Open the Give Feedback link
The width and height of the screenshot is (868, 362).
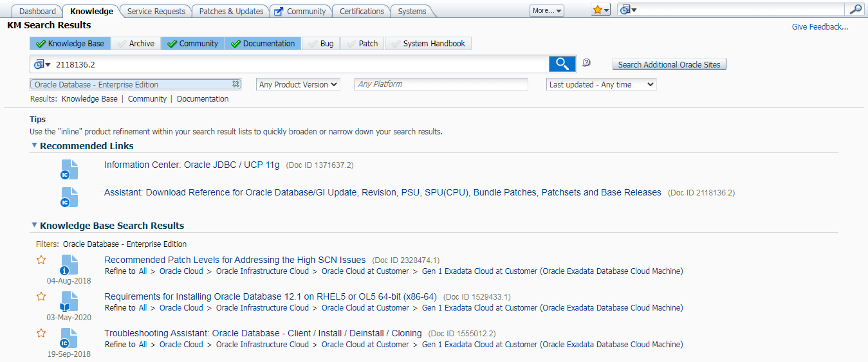[x=819, y=27]
